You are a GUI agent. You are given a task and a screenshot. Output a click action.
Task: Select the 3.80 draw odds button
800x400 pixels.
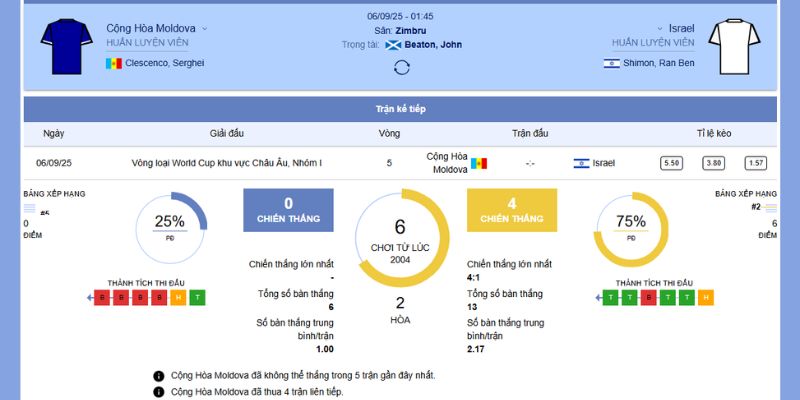click(x=714, y=163)
